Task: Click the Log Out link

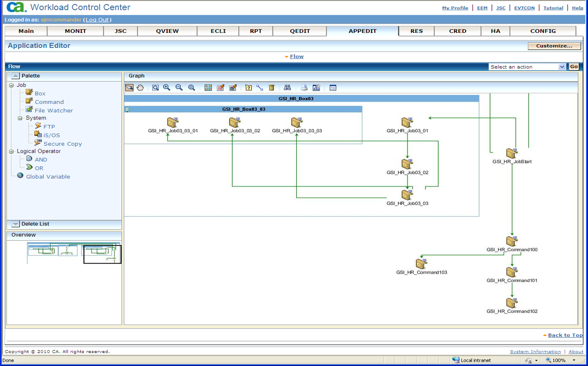Action: tap(97, 20)
